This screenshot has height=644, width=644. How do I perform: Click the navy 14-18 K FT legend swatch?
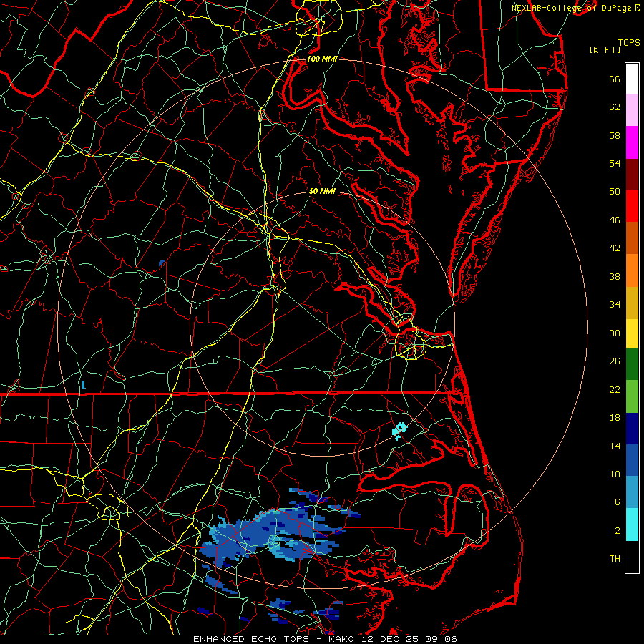(x=632, y=429)
